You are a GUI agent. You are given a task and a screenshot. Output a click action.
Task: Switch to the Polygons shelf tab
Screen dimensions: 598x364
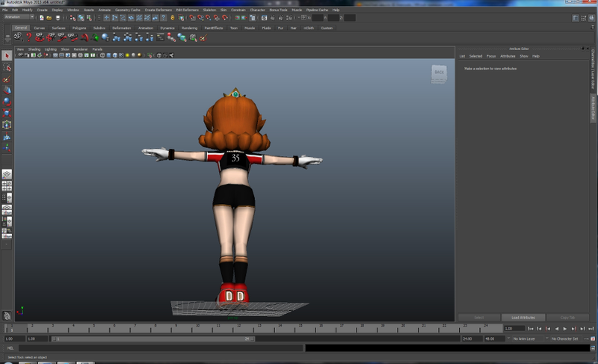point(79,28)
